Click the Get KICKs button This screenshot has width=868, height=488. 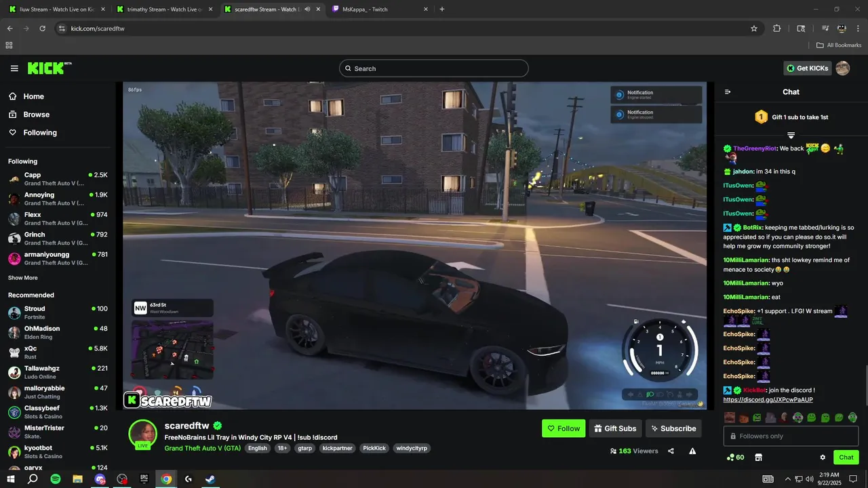pyautogui.click(x=807, y=68)
